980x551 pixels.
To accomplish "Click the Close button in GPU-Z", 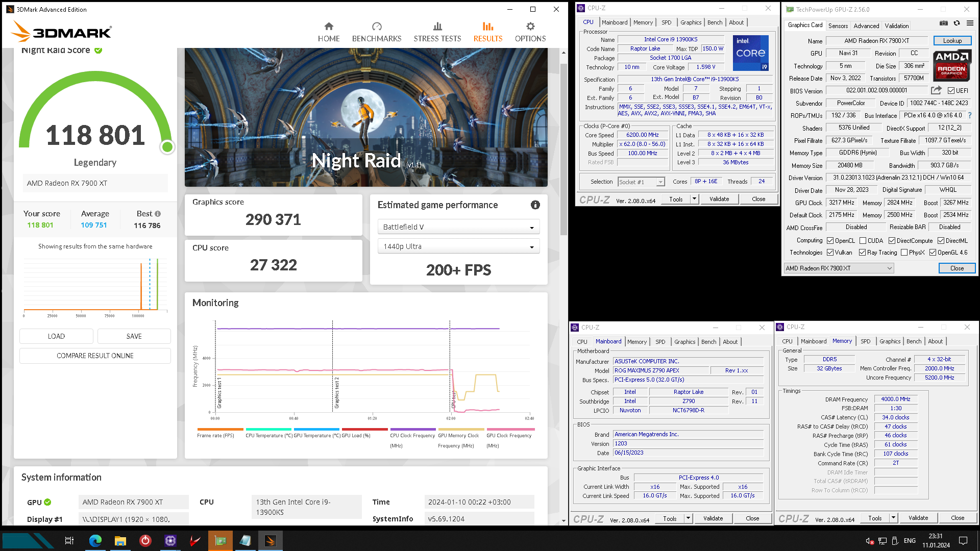I will click(957, 268).
